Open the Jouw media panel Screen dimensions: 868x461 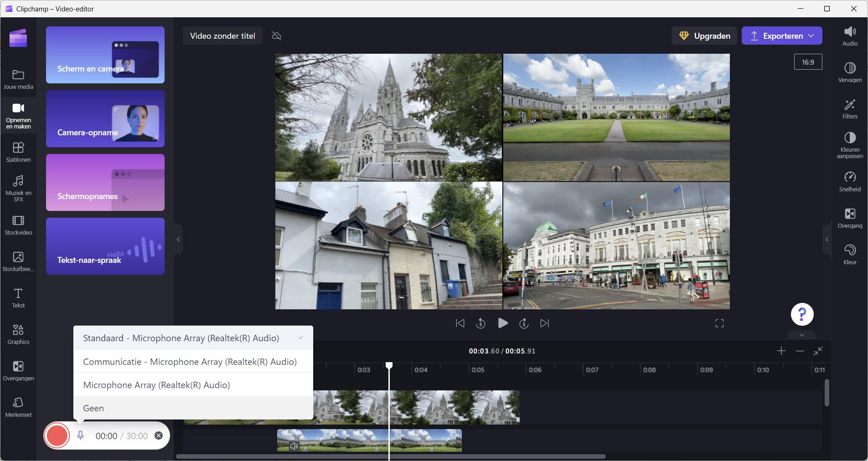pyautogui.click(x=18, y=79)
